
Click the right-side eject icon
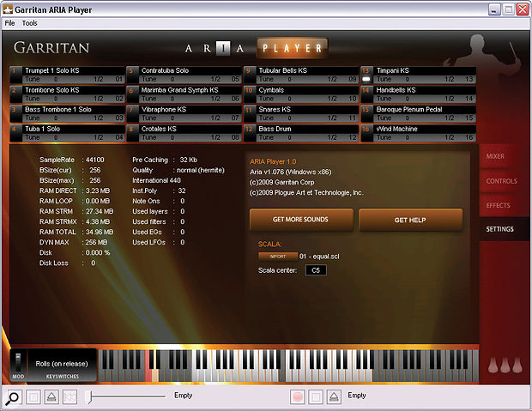click(334, 396)
